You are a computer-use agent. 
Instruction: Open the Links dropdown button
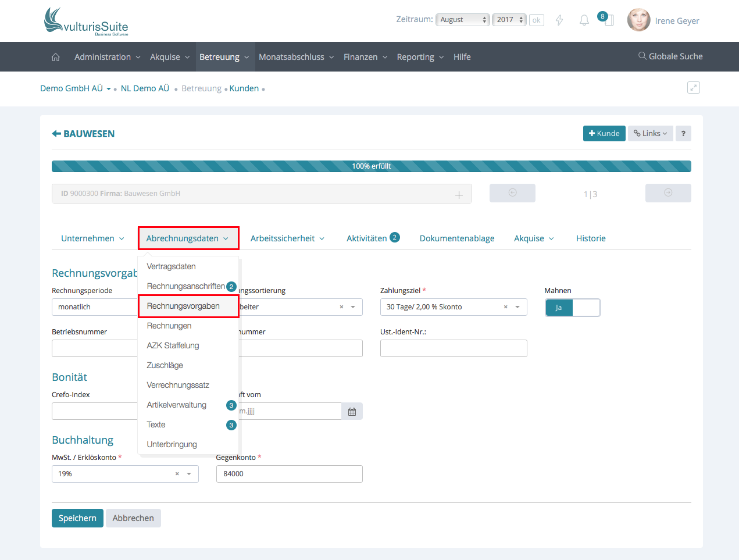coord(650,134)
